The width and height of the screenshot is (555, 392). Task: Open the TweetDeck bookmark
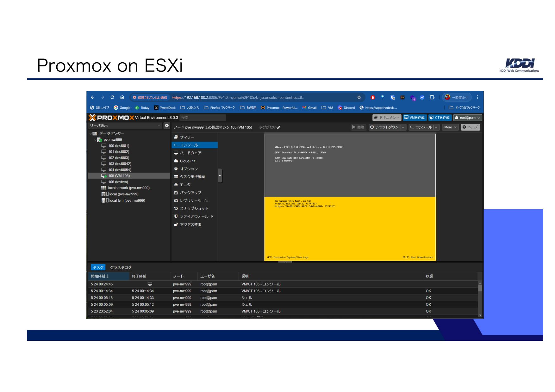[165, 108]
